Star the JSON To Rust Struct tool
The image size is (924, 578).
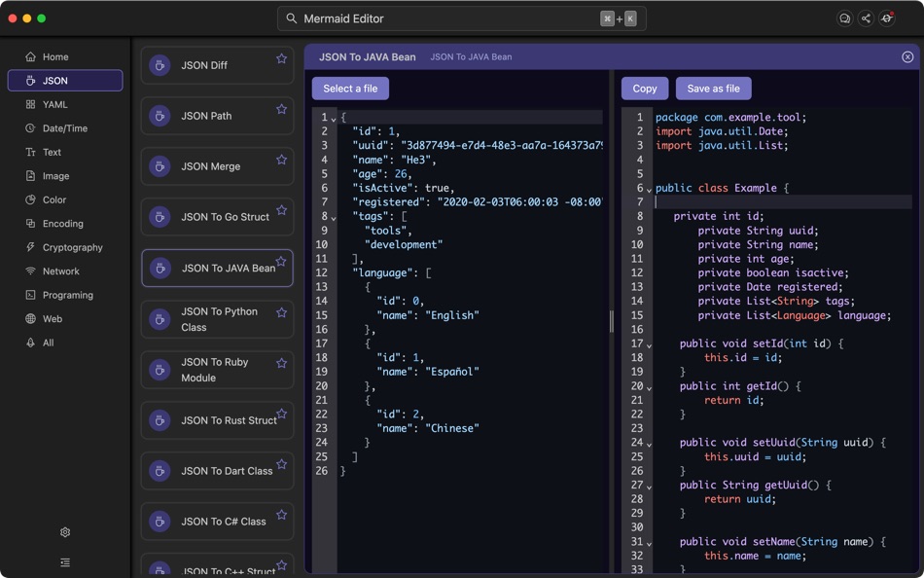click(282, 414)
